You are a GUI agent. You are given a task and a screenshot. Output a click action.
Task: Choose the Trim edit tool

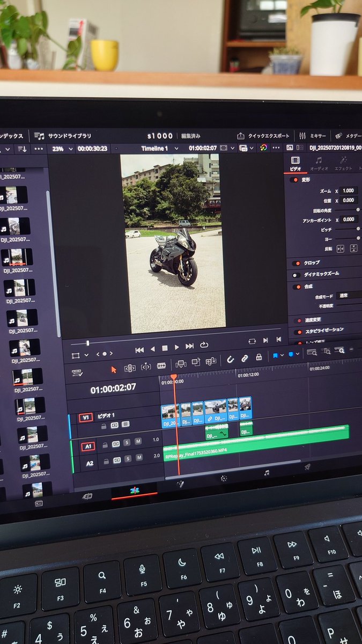click(x=129, y=368)
